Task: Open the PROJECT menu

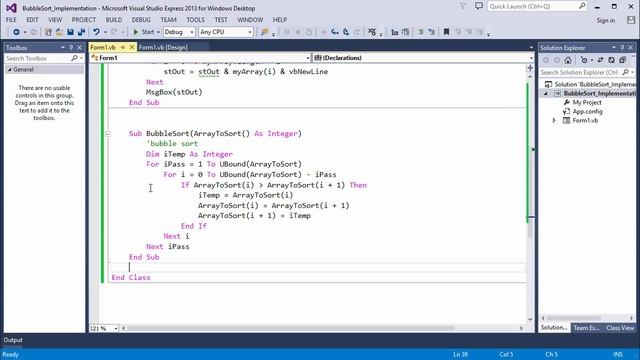Action: coord(84,20)
